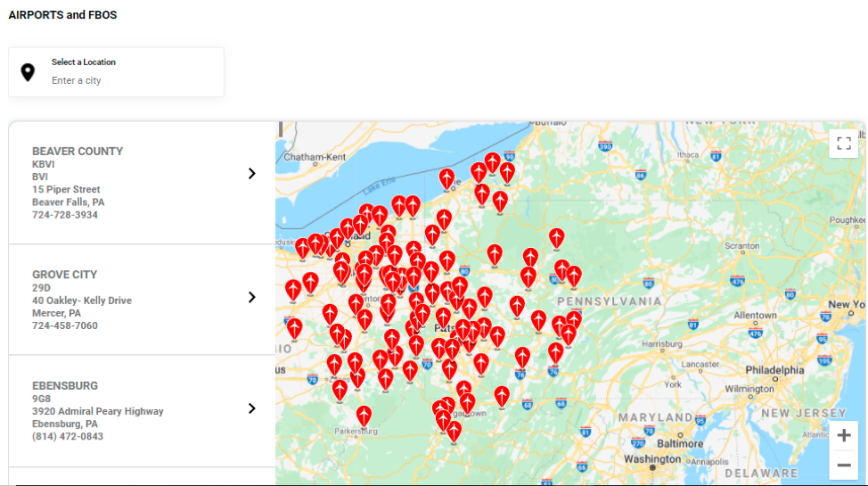Screen dimensions: 868x486
Task: Click the Beaver Falls, PA text
Action: 68,202
